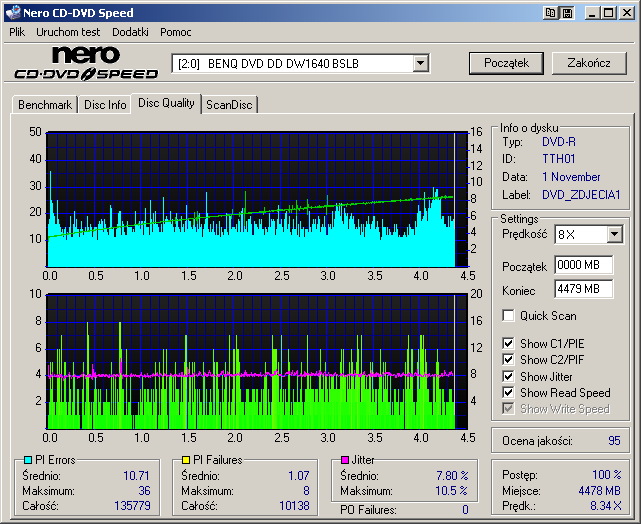Click the Prędk. value 8.34 X

(605, 506)
